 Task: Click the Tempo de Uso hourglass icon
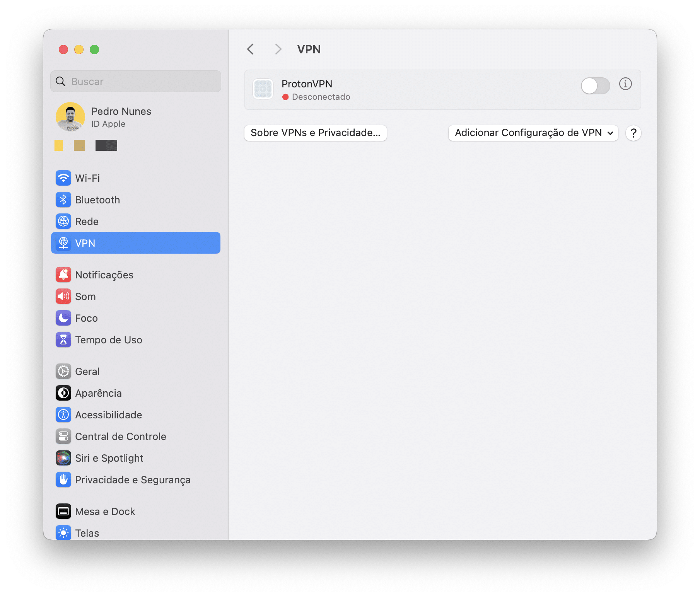pyautogui.click(x=63, y=339)
